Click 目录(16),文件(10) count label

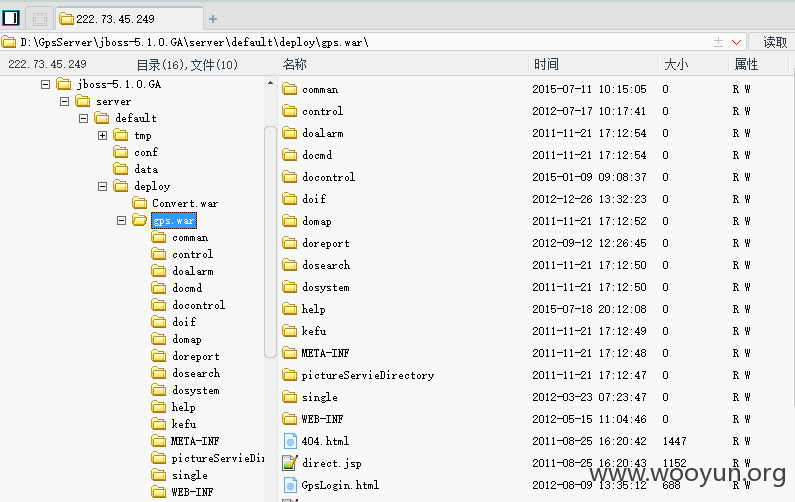(187, 65)
